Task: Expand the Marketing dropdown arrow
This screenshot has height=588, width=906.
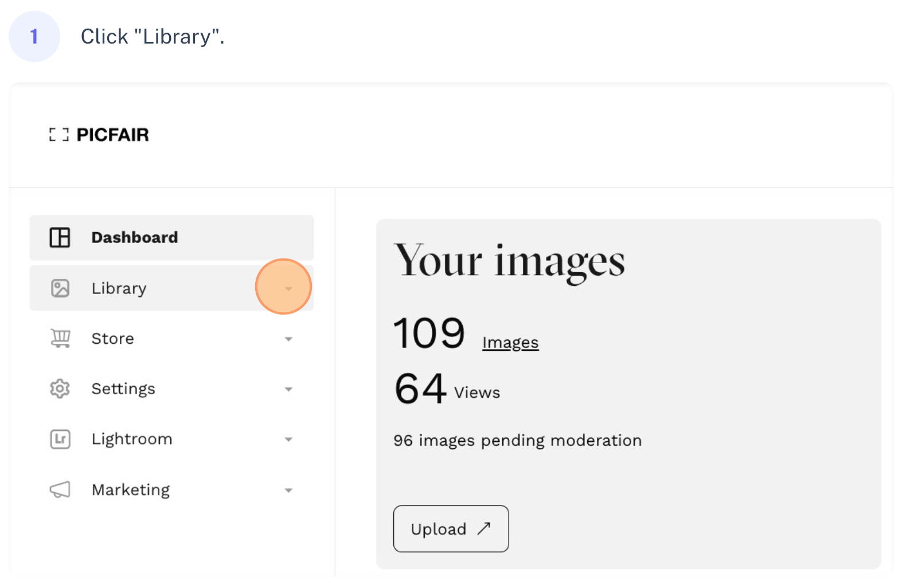Action: (x=288, y=491)
